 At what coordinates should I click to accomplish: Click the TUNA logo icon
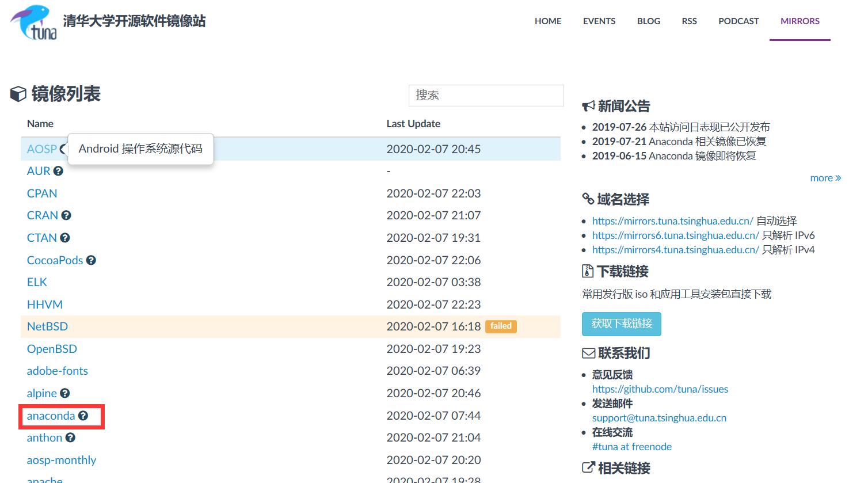point(34,22)
